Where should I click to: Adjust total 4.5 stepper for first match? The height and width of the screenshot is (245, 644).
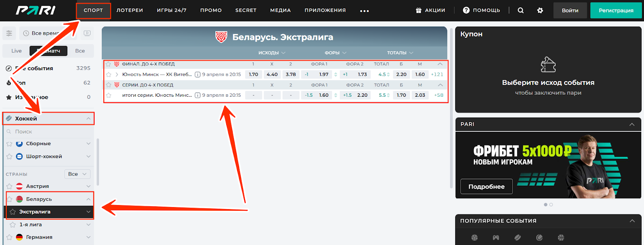point(388,75)
